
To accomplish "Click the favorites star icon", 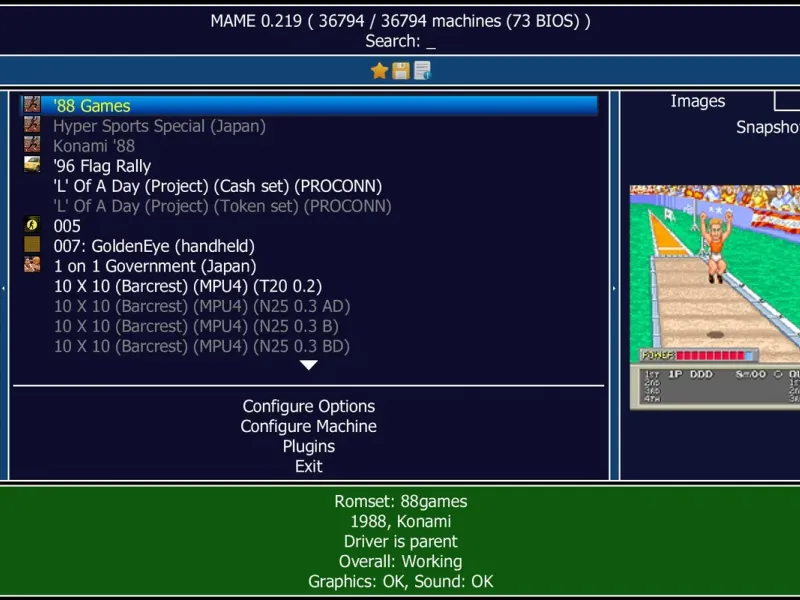I will point(379,71).
